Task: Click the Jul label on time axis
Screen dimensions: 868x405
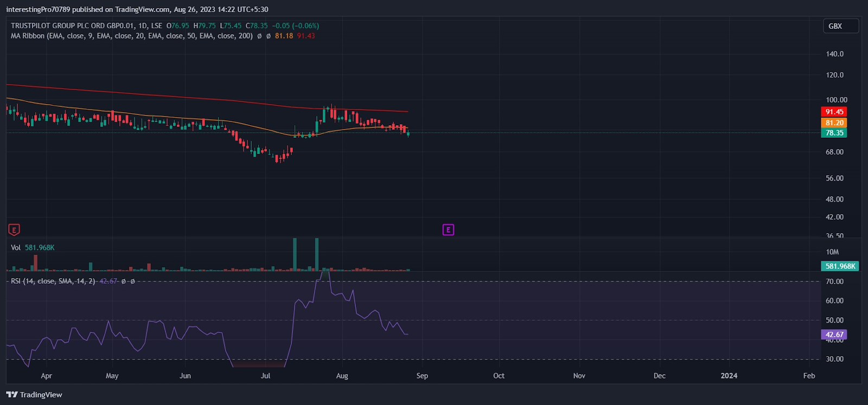Action: 265,376
